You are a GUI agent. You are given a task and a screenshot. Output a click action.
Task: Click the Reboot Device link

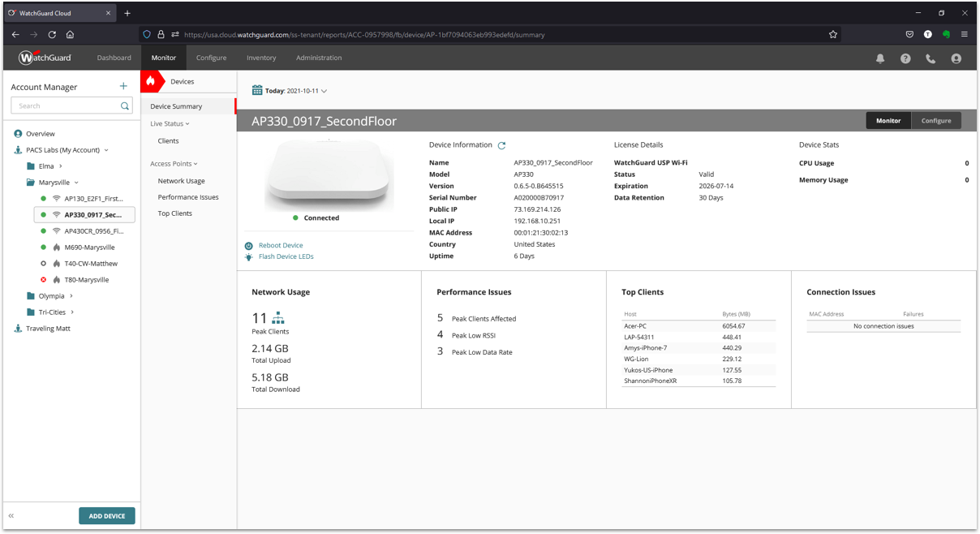pyautogui.click(x=281, y=245)
